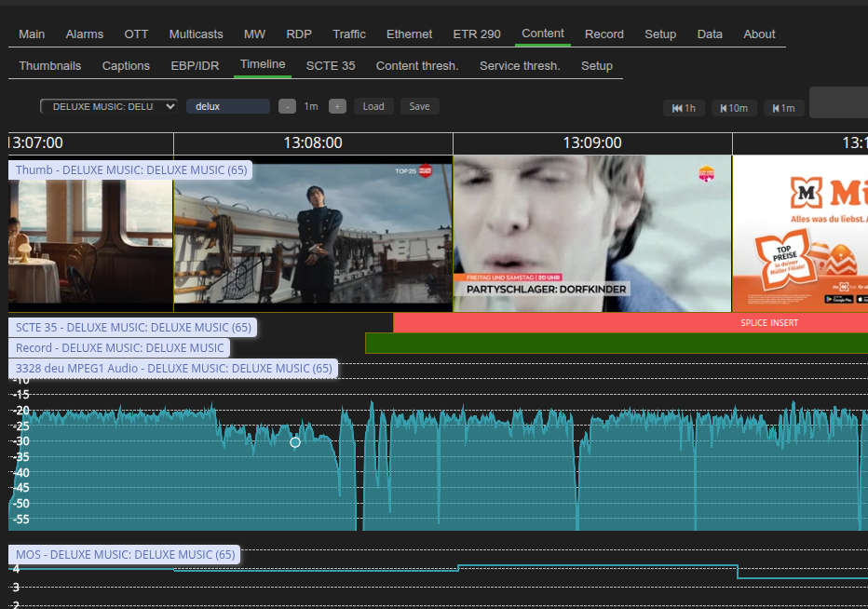Open the DELUXE MUSIC service dropdown
The image size is (868, 609).
(x=108, y=106)
